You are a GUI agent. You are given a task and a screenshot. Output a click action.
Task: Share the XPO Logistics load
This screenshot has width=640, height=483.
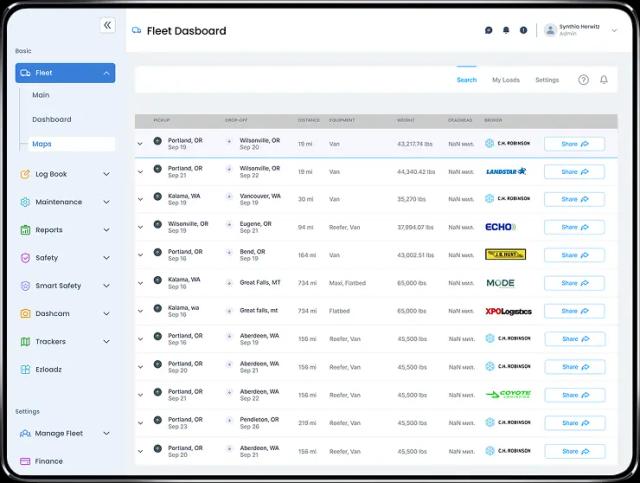tap(574, 311)
